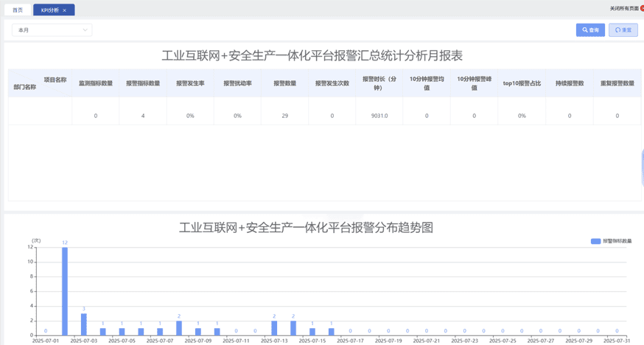This screenshot has height=345, width=644.
Task: Click the 报警指标数量 cell showing 4
Action: pyautogui.click(x=143, y=116)
